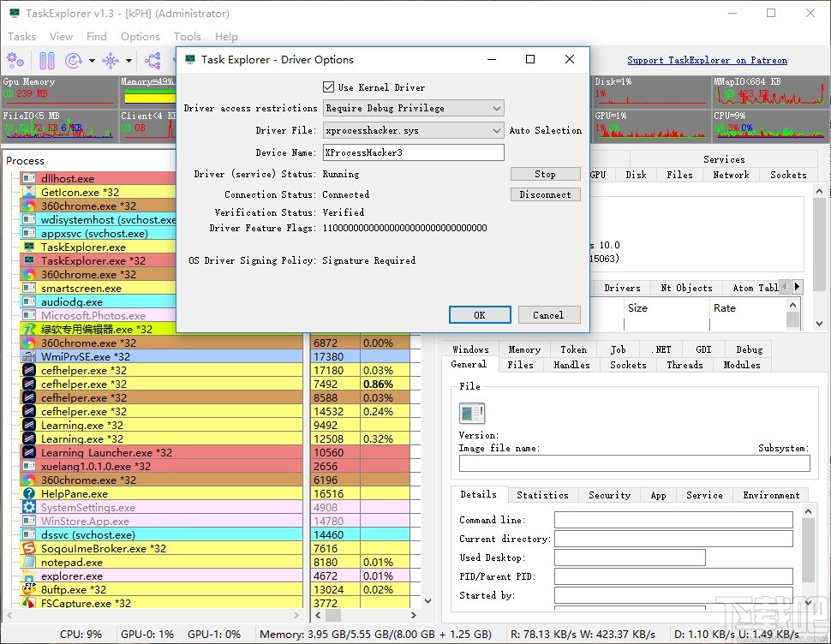
Task: Open the dropdown arrow beside the refresh icon
Action: click(x=91, y=61)
